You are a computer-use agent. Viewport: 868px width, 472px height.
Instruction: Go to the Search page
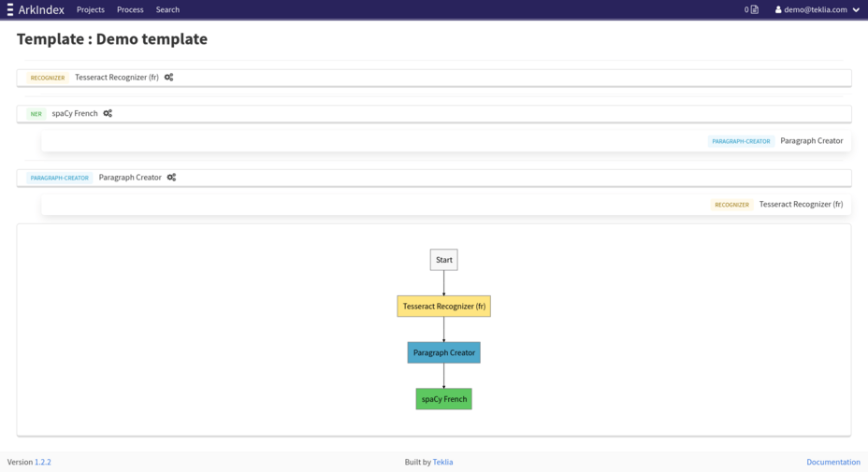pos(167,9)
